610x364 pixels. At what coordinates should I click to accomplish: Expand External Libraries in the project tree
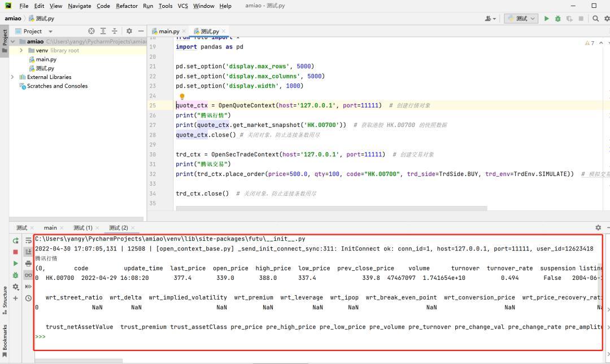click(x=12, y=77)
